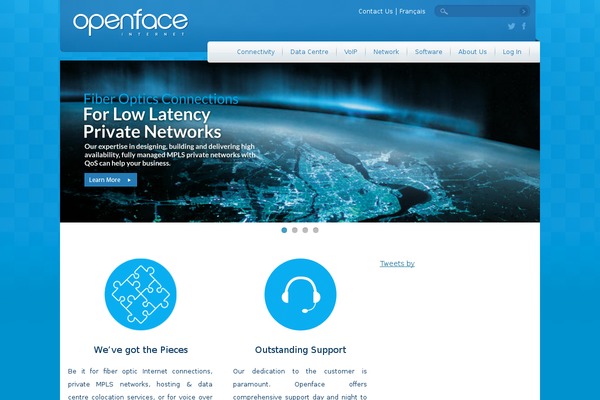Open the VoIP menu item

point(351,52)
